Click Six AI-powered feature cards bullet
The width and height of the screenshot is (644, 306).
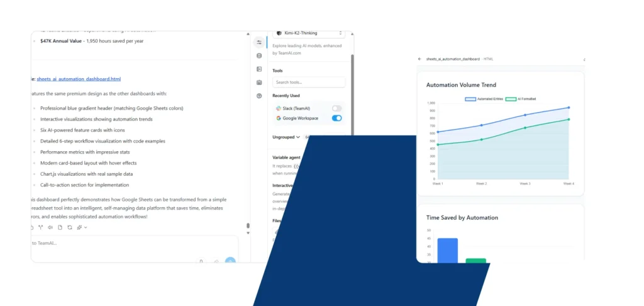point(82,130)
